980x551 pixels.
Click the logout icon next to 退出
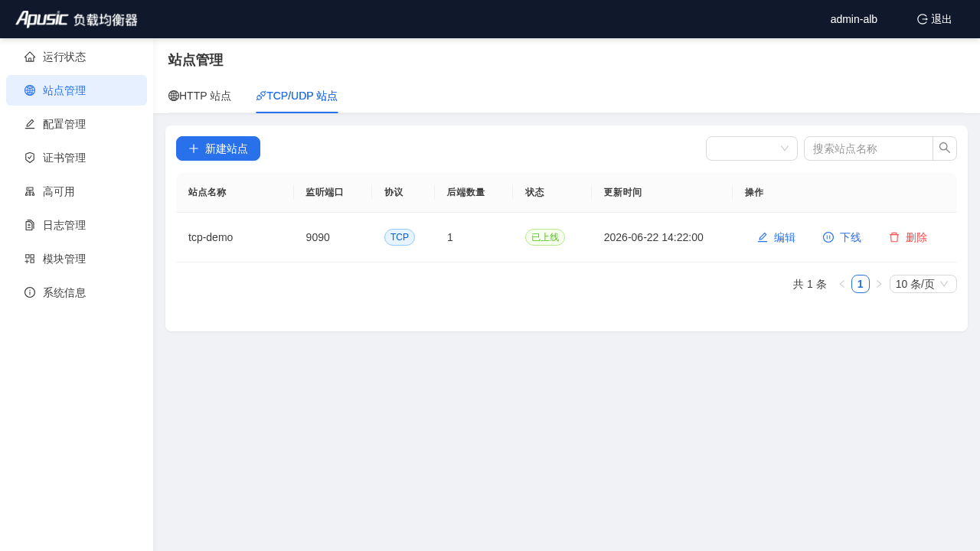pos(923,19)
